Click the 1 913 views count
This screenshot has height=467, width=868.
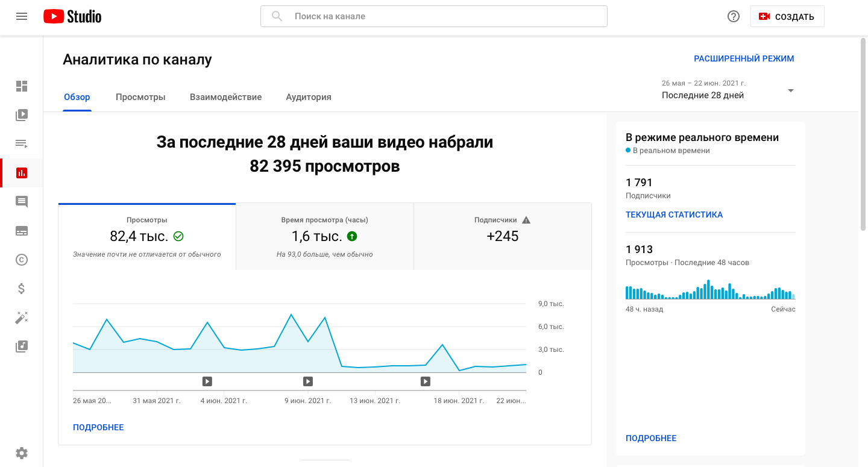(x=639, y=249)
